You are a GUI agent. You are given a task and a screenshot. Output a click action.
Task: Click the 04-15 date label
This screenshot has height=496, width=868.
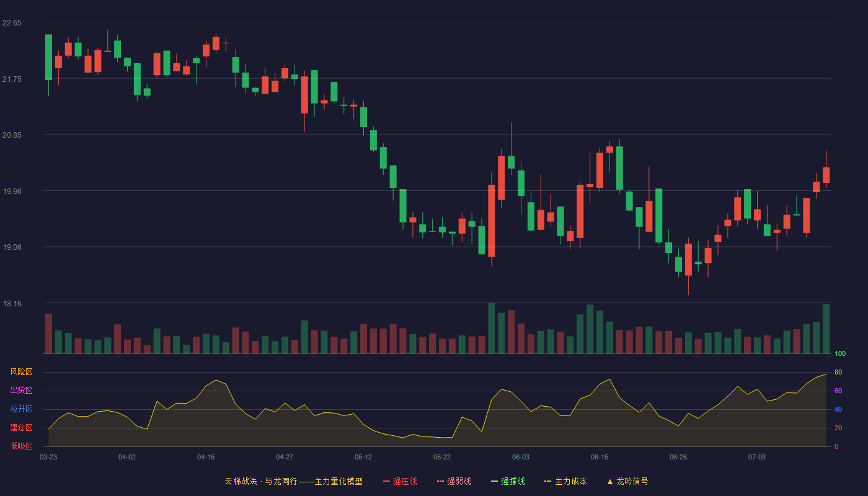[206, 457]
